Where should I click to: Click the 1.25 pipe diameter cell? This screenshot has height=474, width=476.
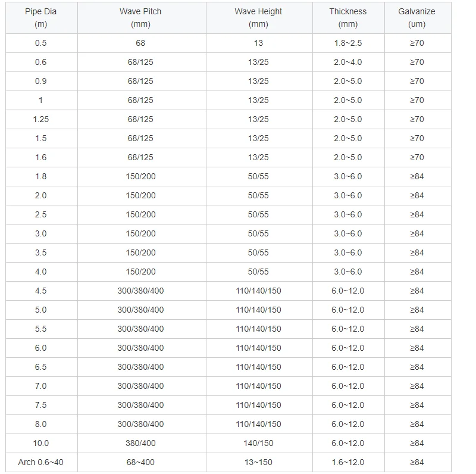[x=40, y=119]
